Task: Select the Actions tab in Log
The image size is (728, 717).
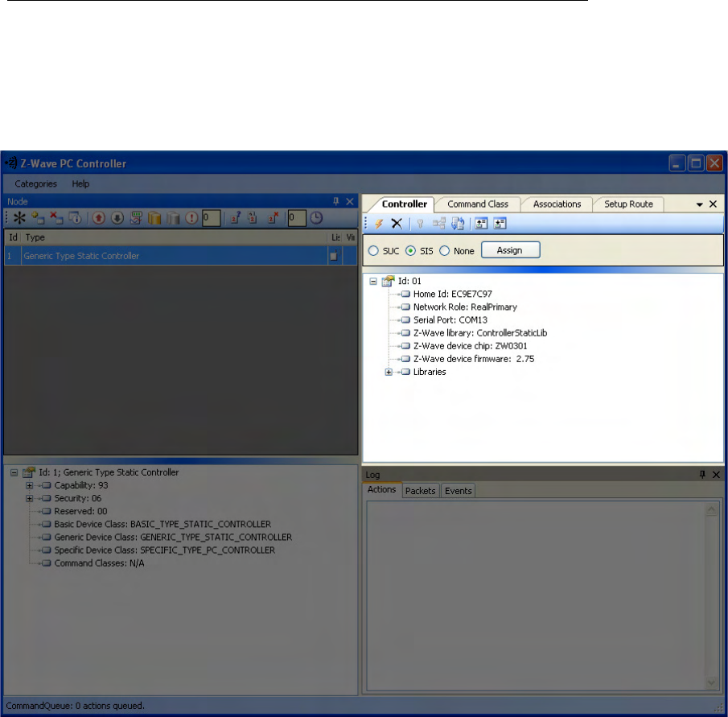Action: point(381,489)
